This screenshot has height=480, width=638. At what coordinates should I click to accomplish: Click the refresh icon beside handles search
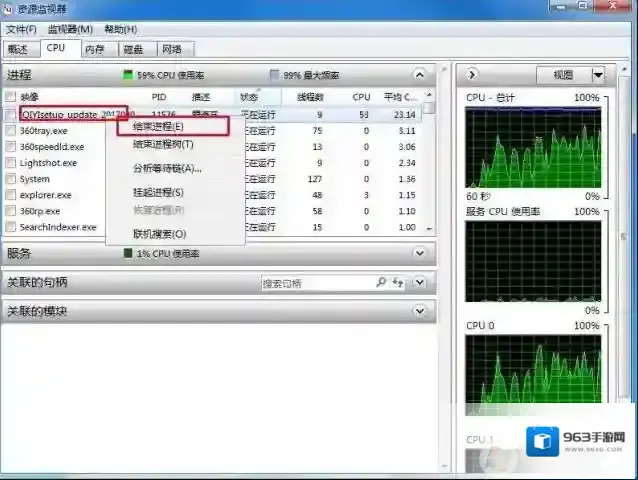tap(398, 283)
